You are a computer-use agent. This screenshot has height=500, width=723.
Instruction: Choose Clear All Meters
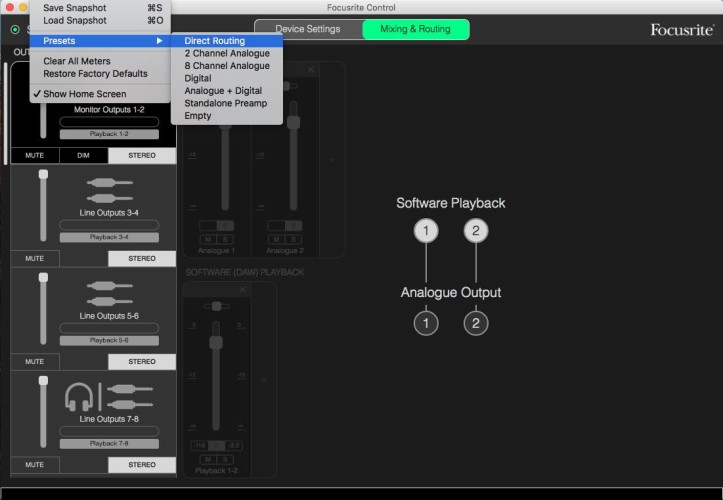100,61
